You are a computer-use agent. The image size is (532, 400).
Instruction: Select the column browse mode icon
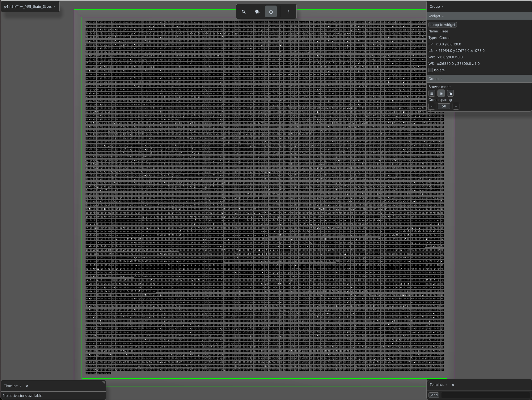441,93
